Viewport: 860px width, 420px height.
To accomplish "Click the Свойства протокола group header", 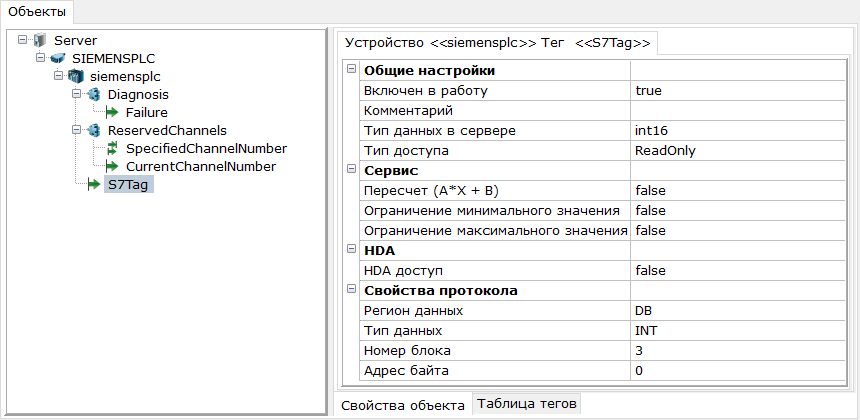I will (x=441, y=291).
